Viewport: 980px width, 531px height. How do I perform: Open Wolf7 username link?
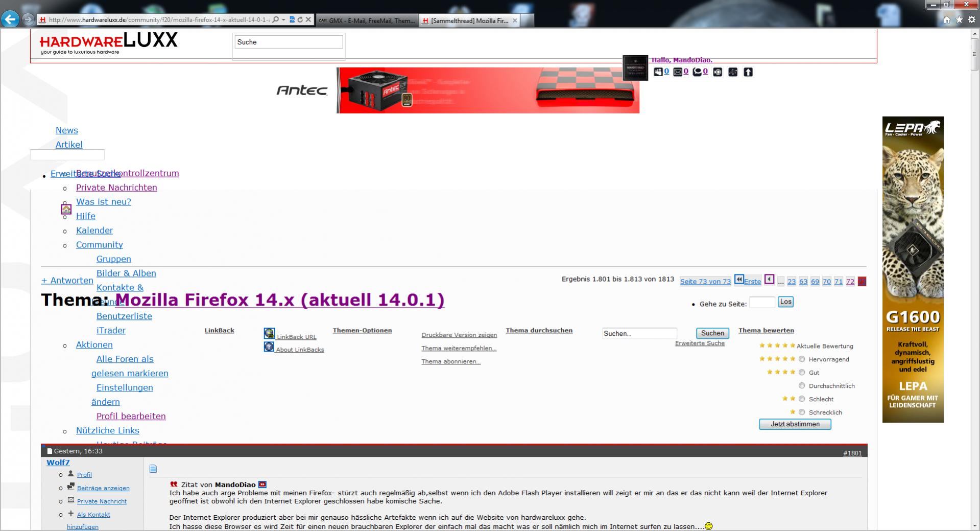click(x=58, y=463)
